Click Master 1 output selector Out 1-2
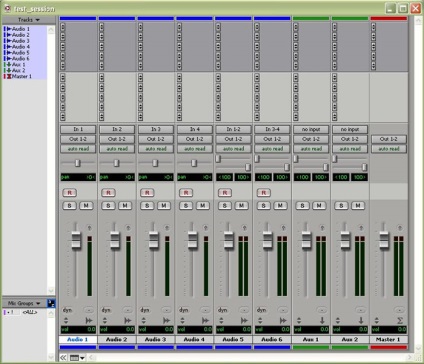 coord(389,139)
